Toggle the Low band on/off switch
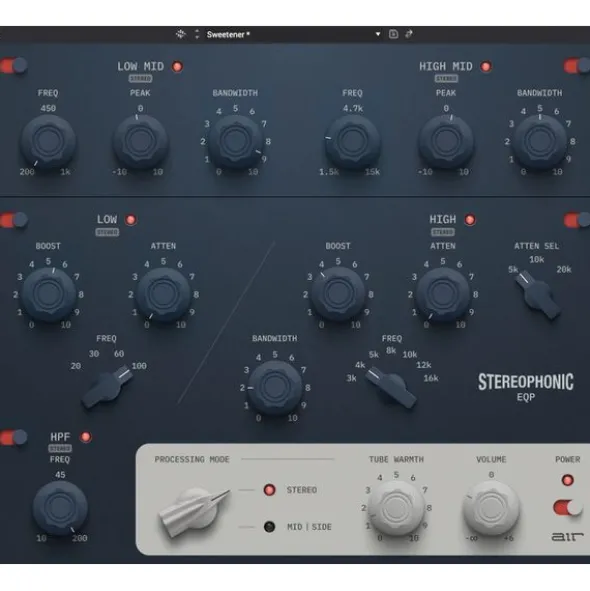The image size is (590, 591). click(x=14, y=220)
